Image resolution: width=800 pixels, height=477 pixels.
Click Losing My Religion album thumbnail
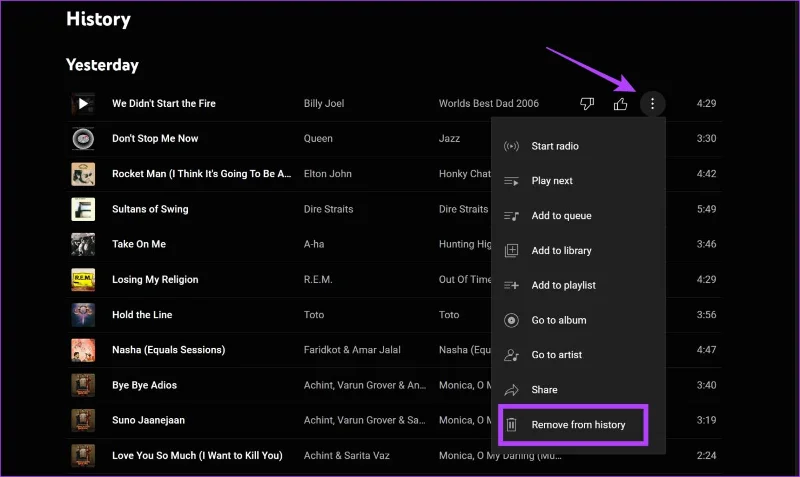tap(83, 280)
